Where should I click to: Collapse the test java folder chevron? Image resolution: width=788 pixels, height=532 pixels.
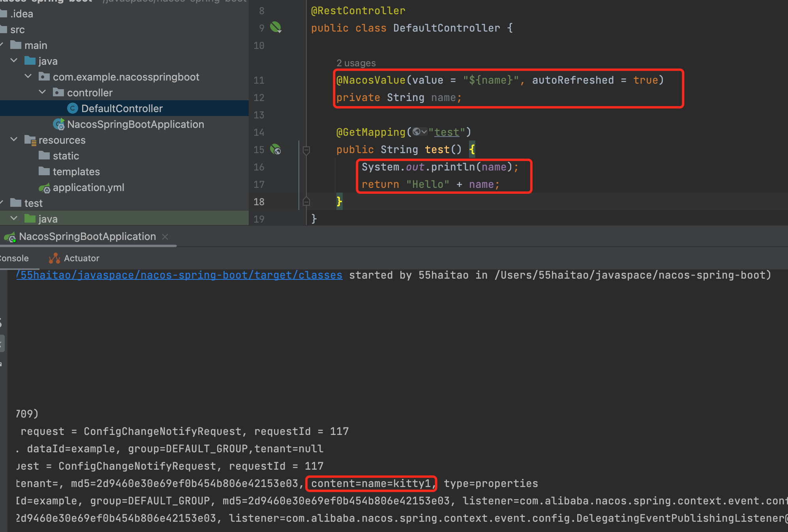pos(14,218)
